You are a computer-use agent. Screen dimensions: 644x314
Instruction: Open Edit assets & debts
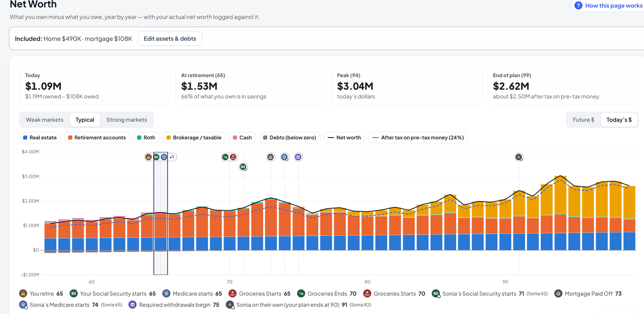pos(170,39)
